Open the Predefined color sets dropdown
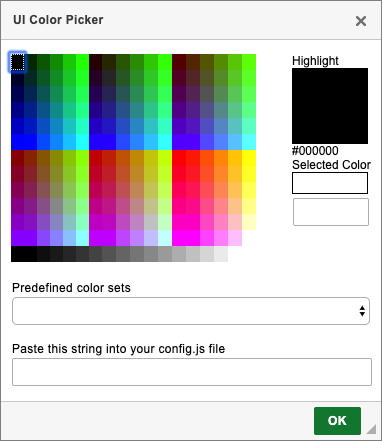Image resolution: width=382 pixels, height=441 pixels. coord(191,311)
